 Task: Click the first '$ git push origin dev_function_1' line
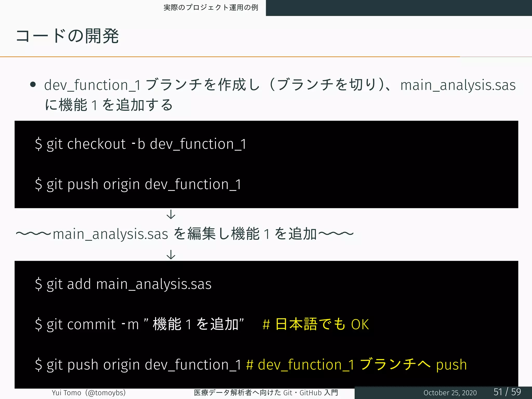(138, 184)
